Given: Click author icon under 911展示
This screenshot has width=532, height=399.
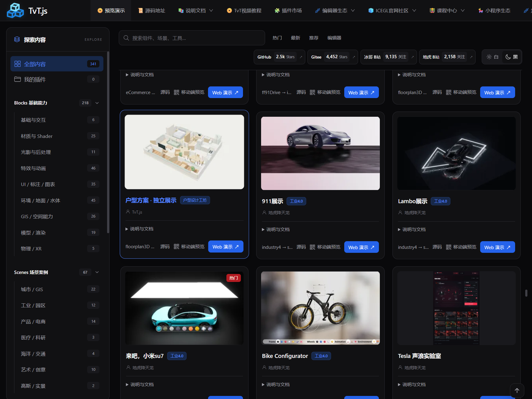Looking at the screenshot, I should [x=264, y=212].
